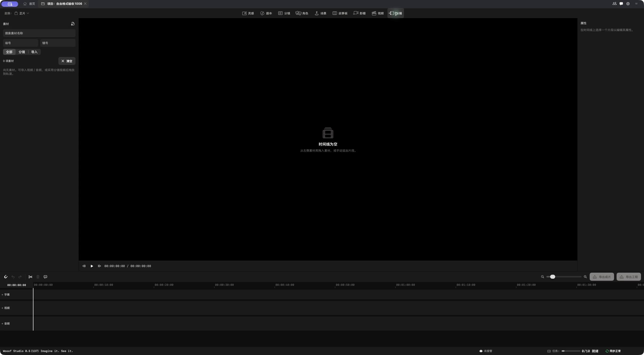644x355 pixels.
Task: Open the 故事板 tab
Action: 340,13
